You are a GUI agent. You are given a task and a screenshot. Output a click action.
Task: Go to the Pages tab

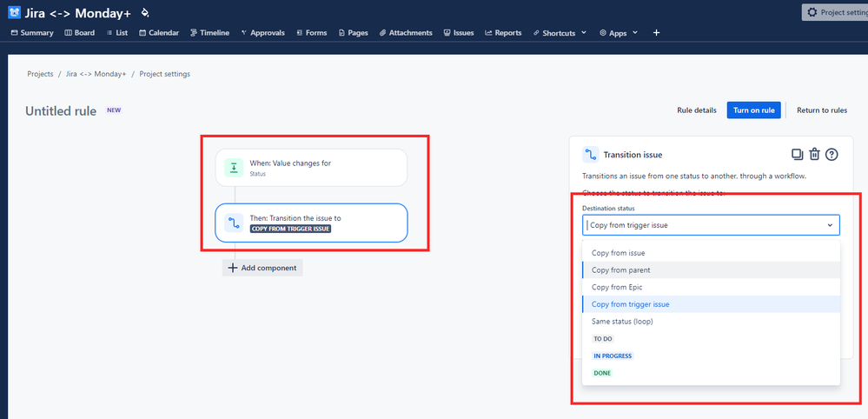click(353, 33)
